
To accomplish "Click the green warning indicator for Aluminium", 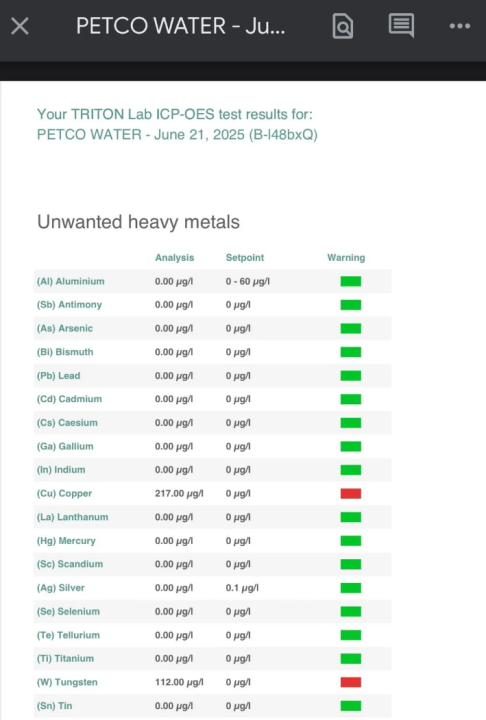I will 350,281.
